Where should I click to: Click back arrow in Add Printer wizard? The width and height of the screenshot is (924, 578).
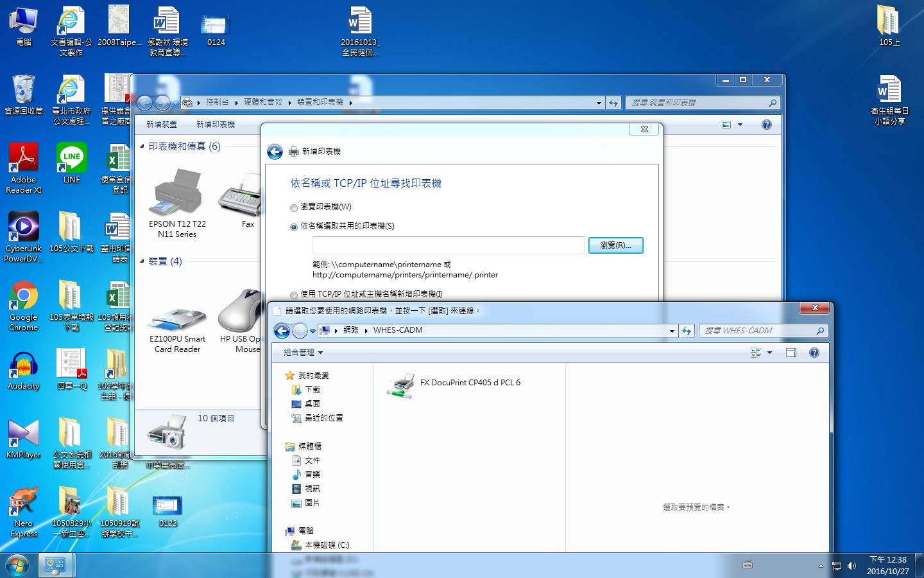point(275,152)
